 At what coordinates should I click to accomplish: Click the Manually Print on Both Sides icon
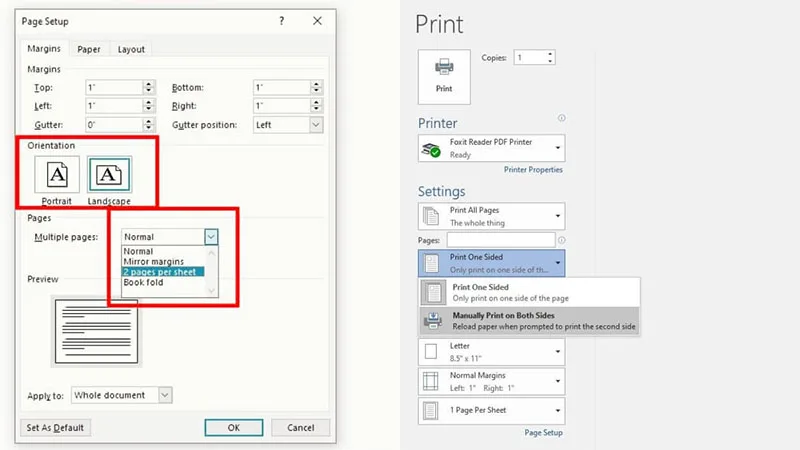pyautogui.click(x=433, y=320)
